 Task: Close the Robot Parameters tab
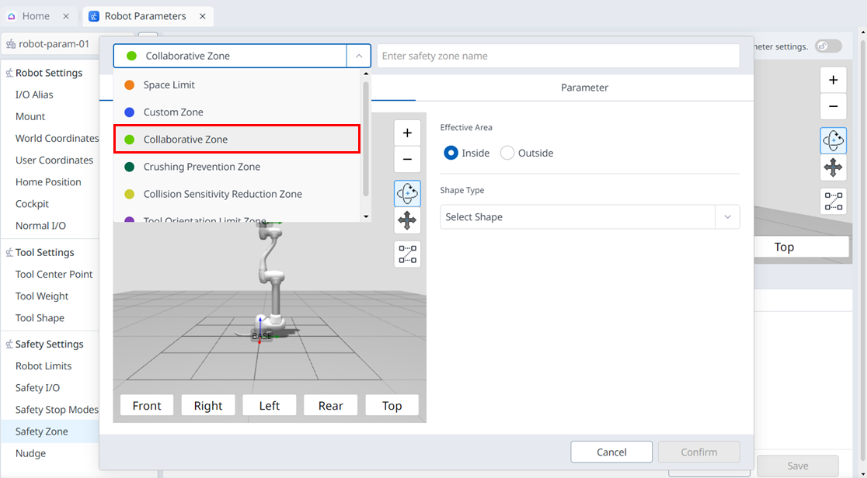[201, 16]
